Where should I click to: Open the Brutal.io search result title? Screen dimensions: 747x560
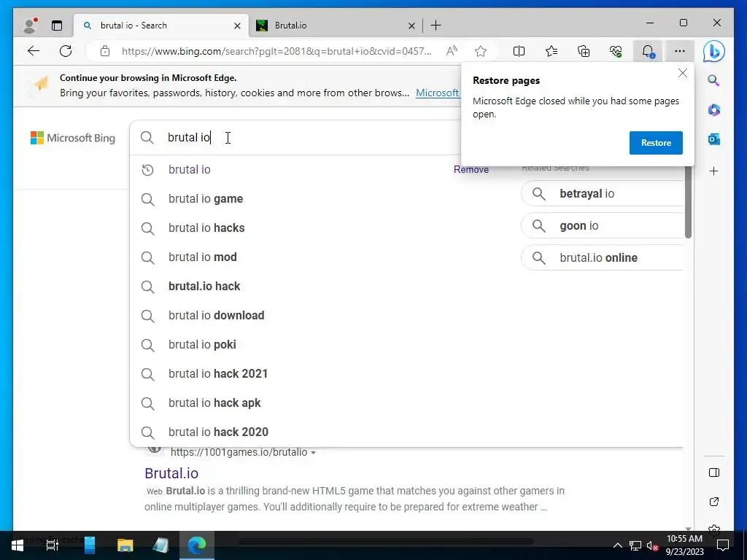point(171,472)
